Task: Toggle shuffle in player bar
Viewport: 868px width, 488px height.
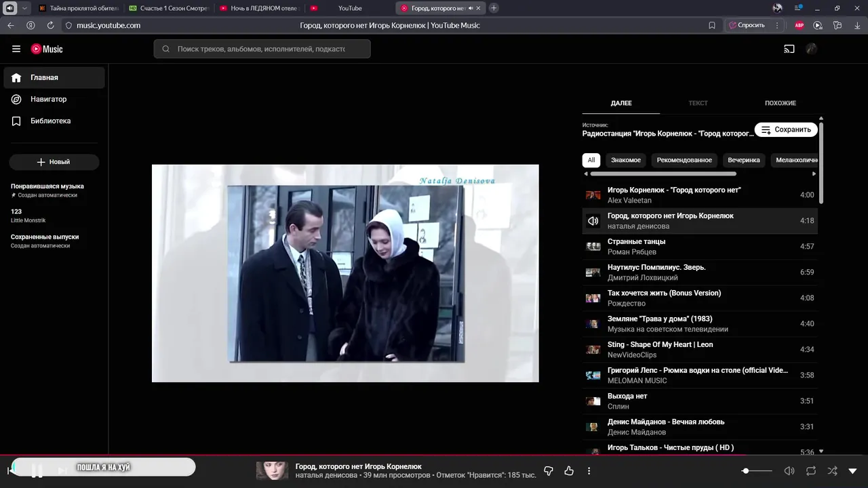Action: pos(832,471)
